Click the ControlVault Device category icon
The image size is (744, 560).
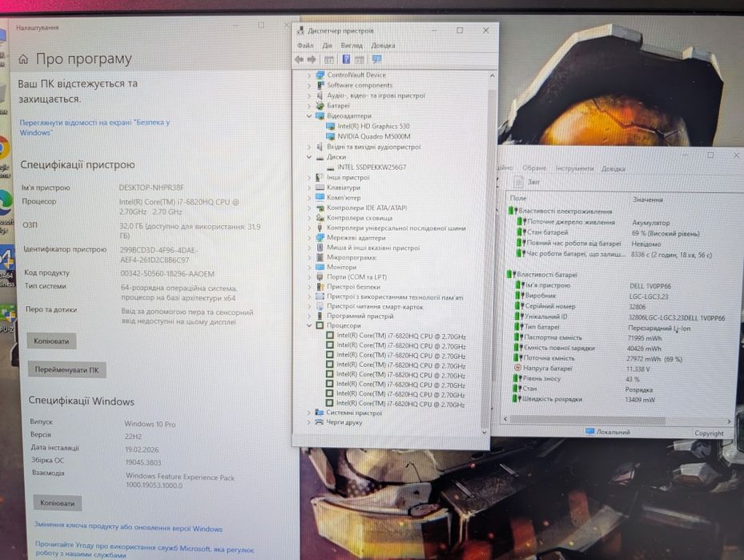[320, 75]
